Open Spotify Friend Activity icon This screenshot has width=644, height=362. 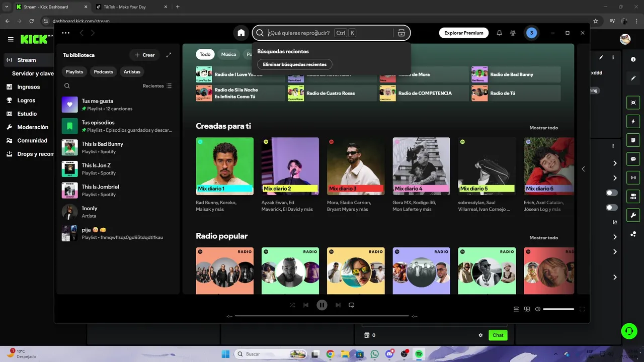[513, 33]
